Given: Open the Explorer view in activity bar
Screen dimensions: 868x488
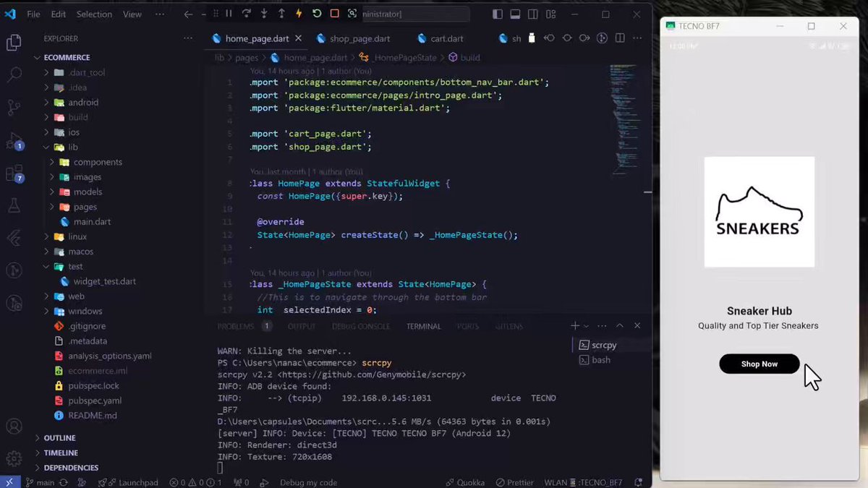Looking at the screenshot, I should (14, 43).
